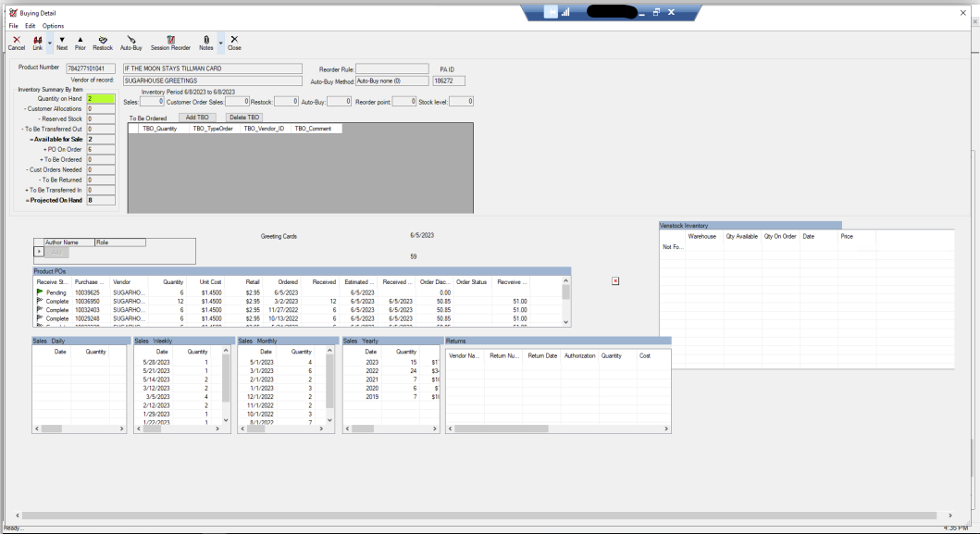The image size is (980, 534).
Task: Select Sales Yearly row 2022
Action: pos(391,371)
